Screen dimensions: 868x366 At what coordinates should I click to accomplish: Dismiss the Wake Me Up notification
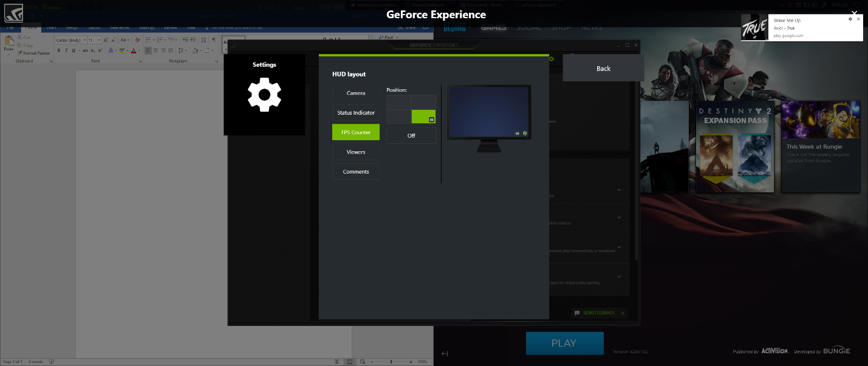858,19
